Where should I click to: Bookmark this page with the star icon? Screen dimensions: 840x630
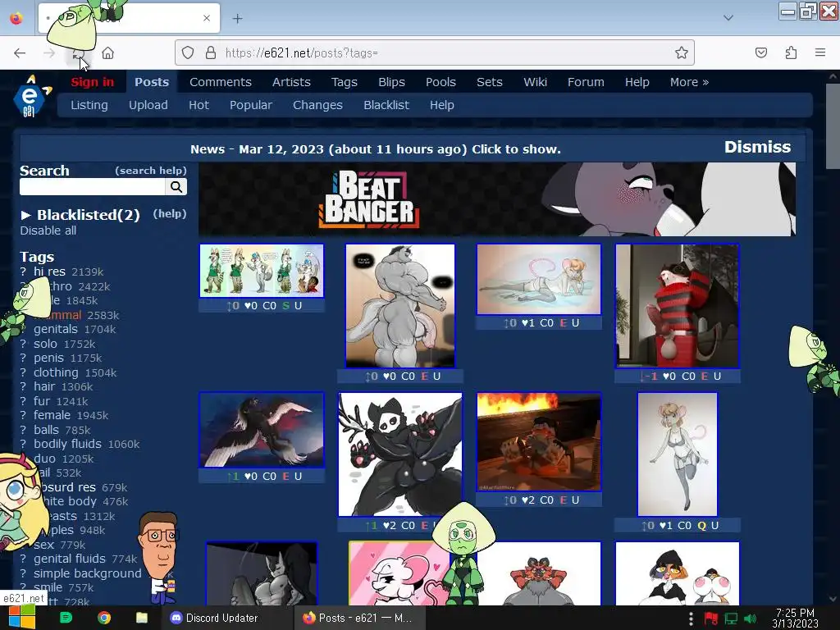[682, 52]
